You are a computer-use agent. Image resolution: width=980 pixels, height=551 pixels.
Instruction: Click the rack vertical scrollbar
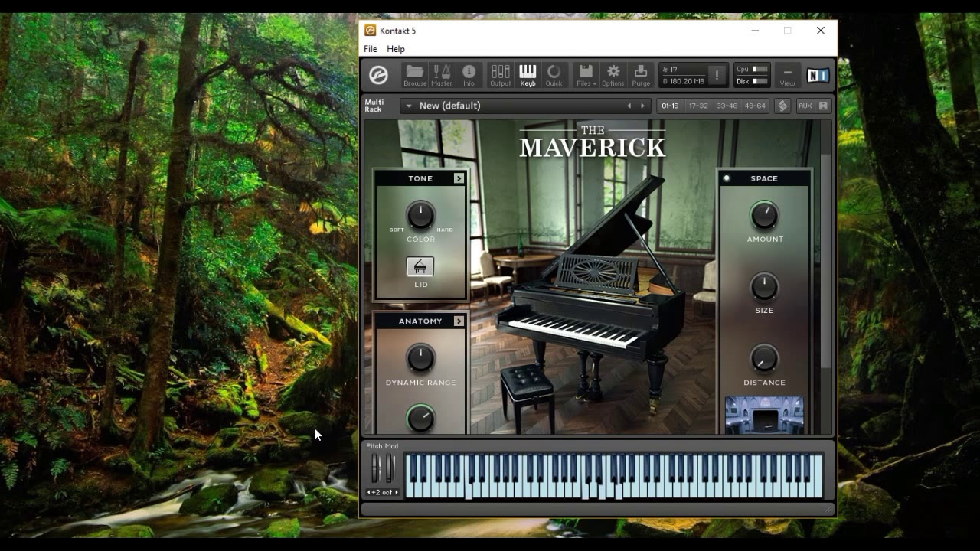[x=825, y=260]
